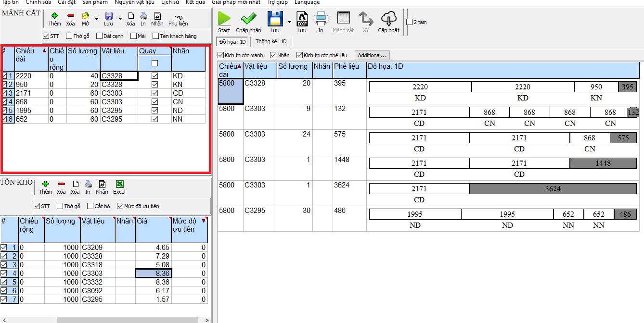
Task: Click green plus Thêm in MẢNH CẮT toolbar
Action: (54, 16)
